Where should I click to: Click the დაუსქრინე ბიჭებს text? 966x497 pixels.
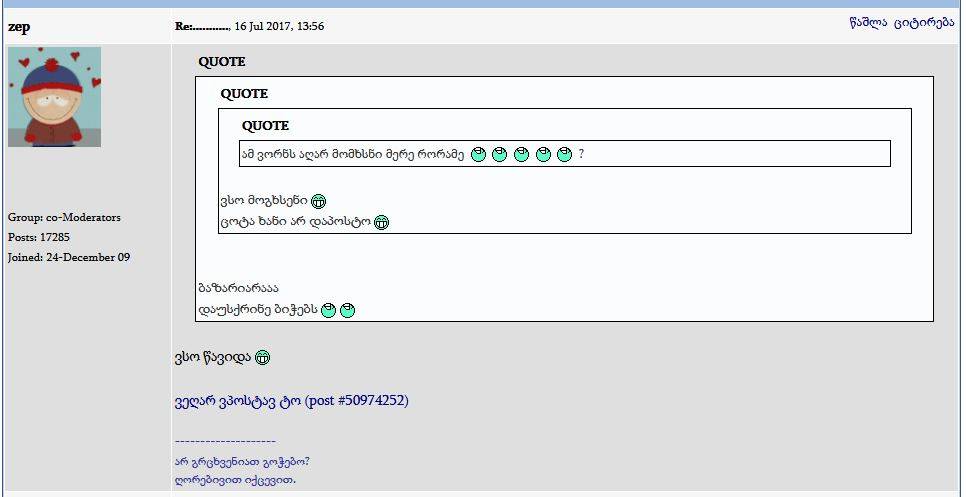(x=258, y=310)
